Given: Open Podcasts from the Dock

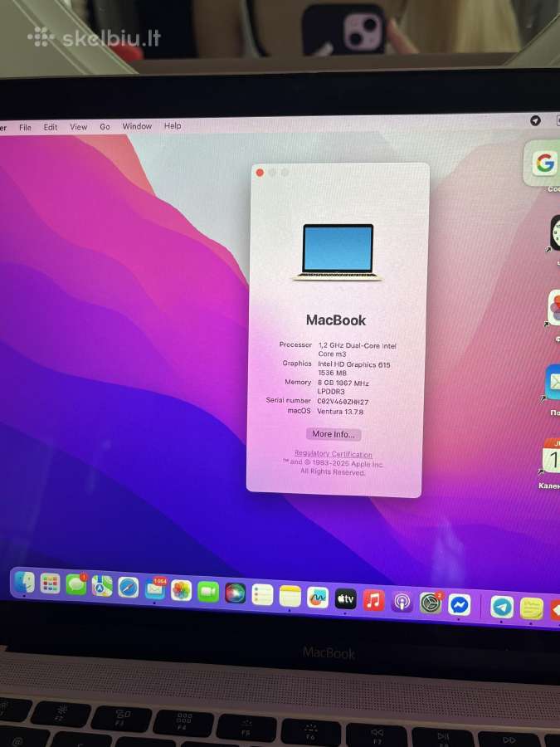Looking at the screenshot, I should (x=402, y=603).
